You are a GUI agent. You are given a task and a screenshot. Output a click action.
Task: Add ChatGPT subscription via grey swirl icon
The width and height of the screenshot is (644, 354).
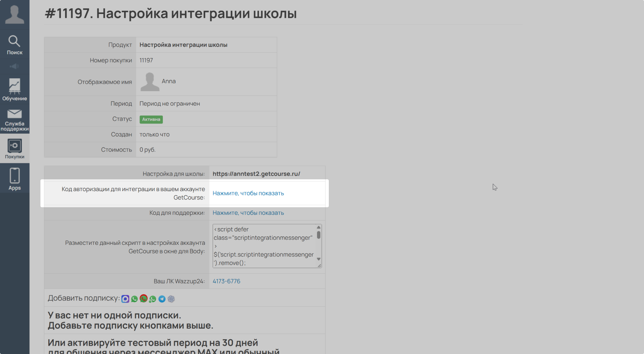(171, 299)
